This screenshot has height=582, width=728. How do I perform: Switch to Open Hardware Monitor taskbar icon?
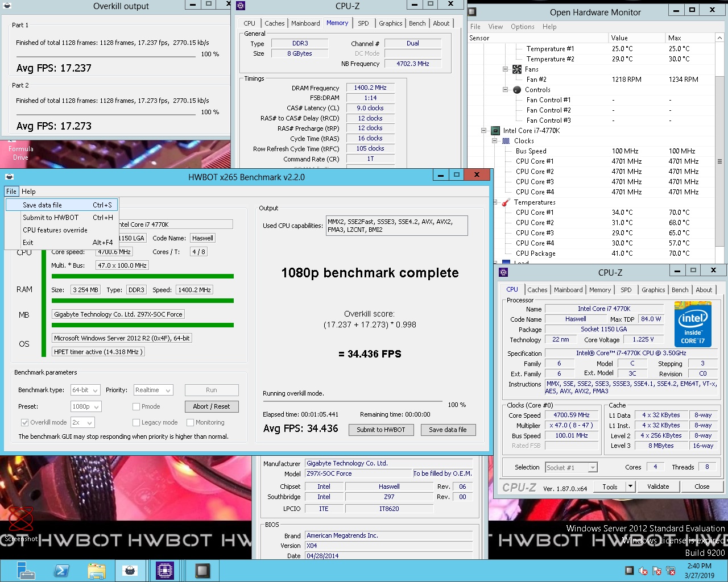point(202,571)
